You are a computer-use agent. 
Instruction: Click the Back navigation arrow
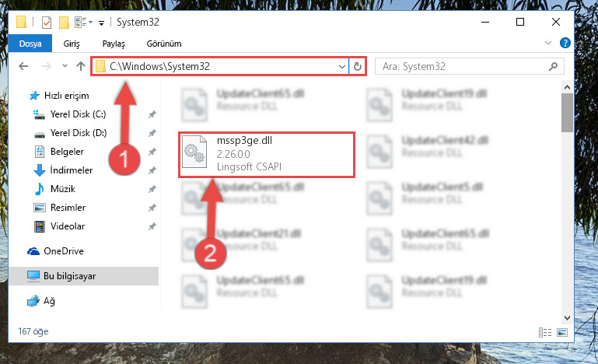(23, 66)
